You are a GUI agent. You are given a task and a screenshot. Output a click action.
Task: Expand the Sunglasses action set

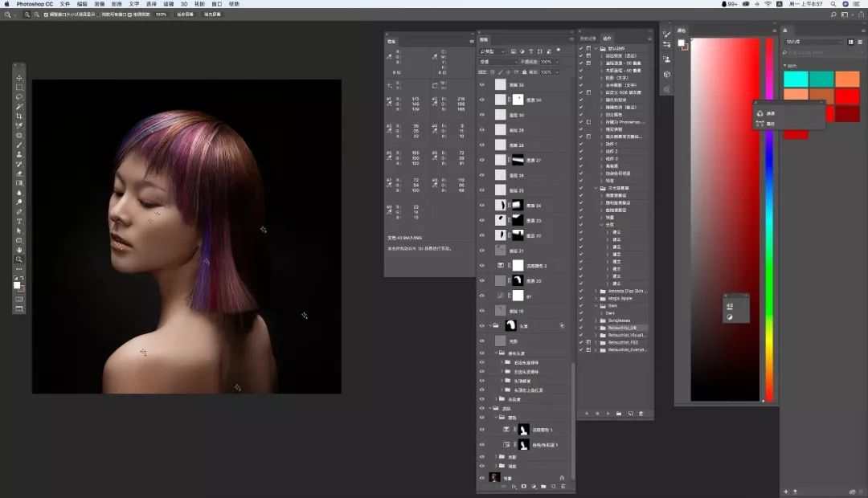pyautogui.click(x=596, y=320)
